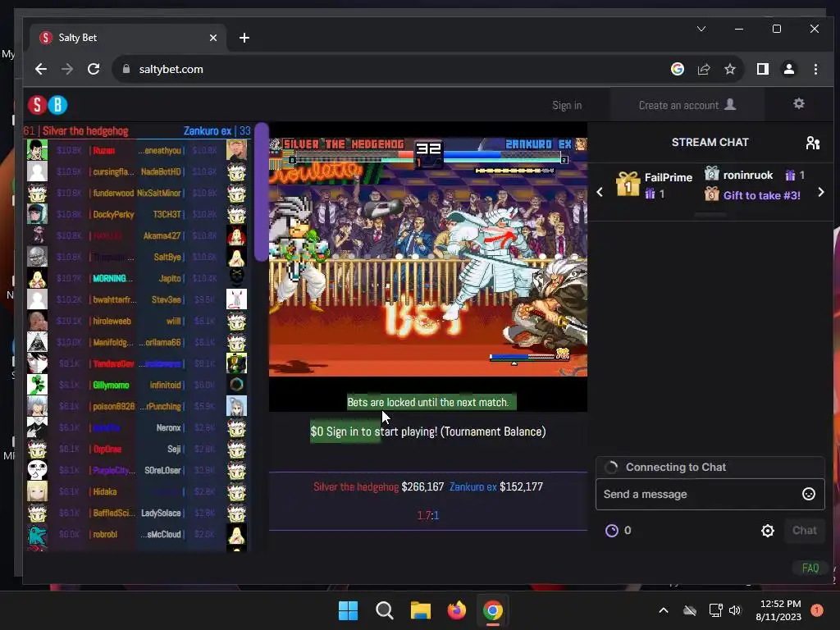
Task: Click the Chrome taskbar icon
Action: click(493, 610)
